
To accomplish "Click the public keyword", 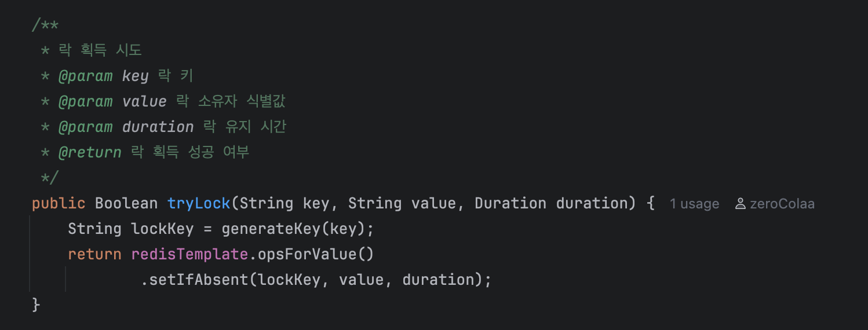I will pos(59,204).
